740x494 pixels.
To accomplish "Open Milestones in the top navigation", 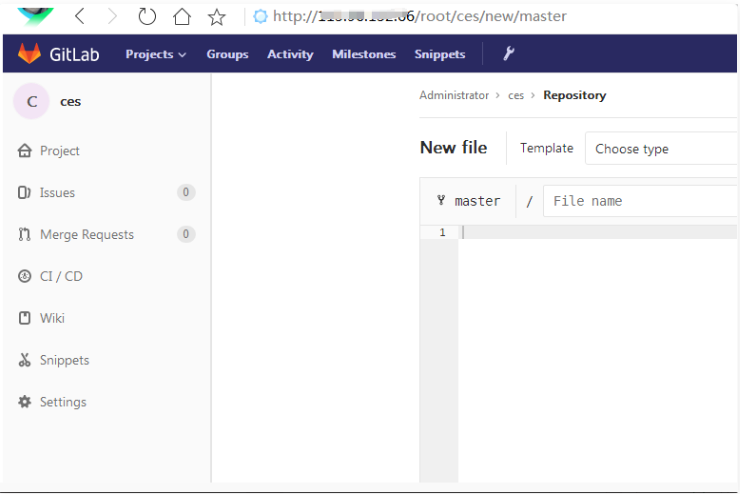I will (x=364, y=54).
